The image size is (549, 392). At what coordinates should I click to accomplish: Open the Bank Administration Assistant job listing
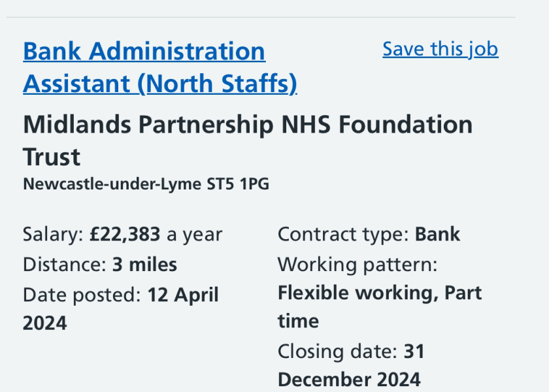coord(144,52)
